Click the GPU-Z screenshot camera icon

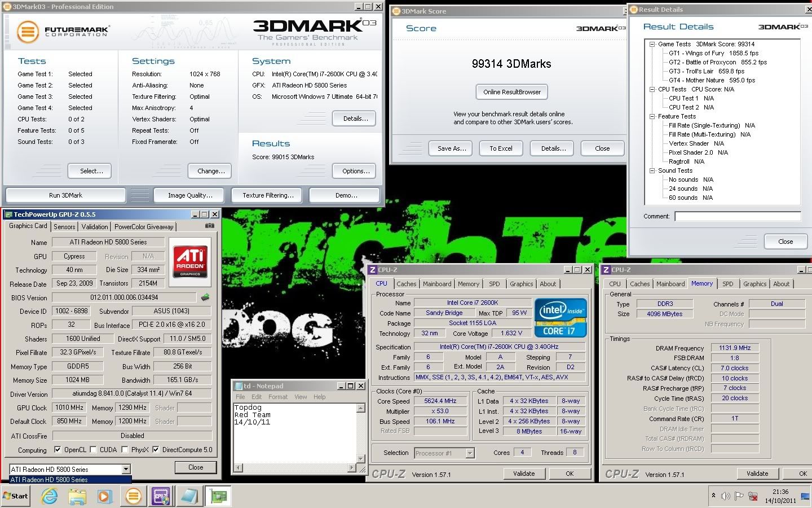(x=209, y=226)
